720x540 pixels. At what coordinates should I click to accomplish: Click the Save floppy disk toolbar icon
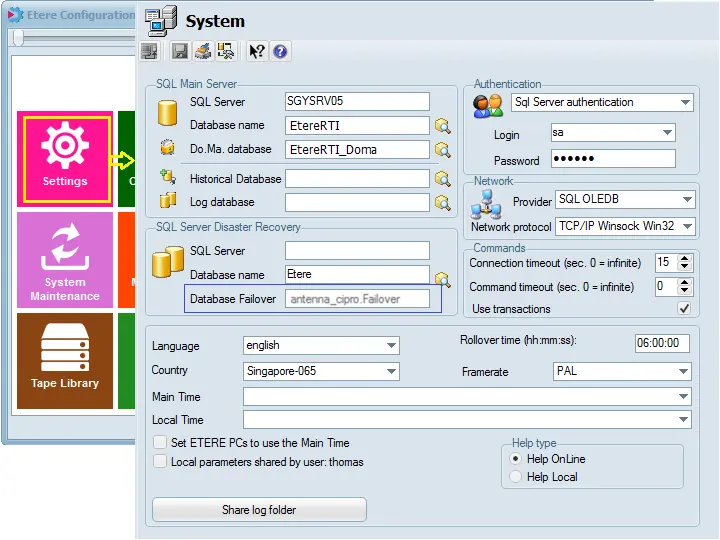tap(180, 51)
